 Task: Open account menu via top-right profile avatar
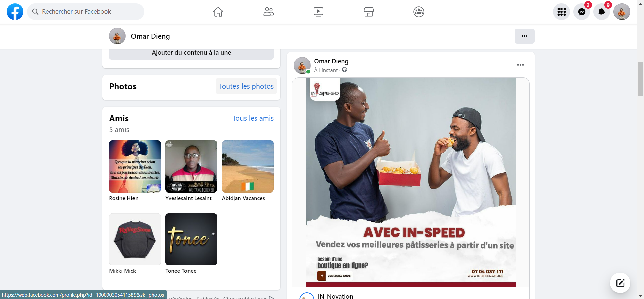(x=622, y=12)
